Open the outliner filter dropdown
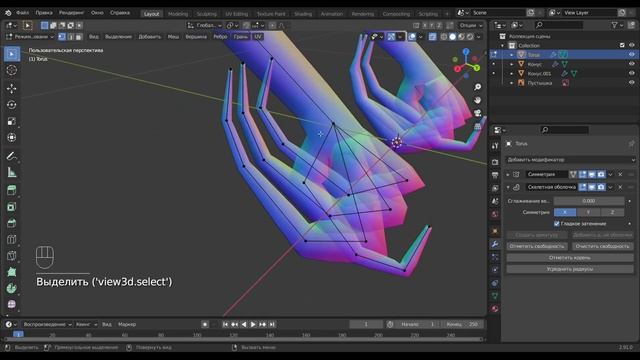 point(617,25)
